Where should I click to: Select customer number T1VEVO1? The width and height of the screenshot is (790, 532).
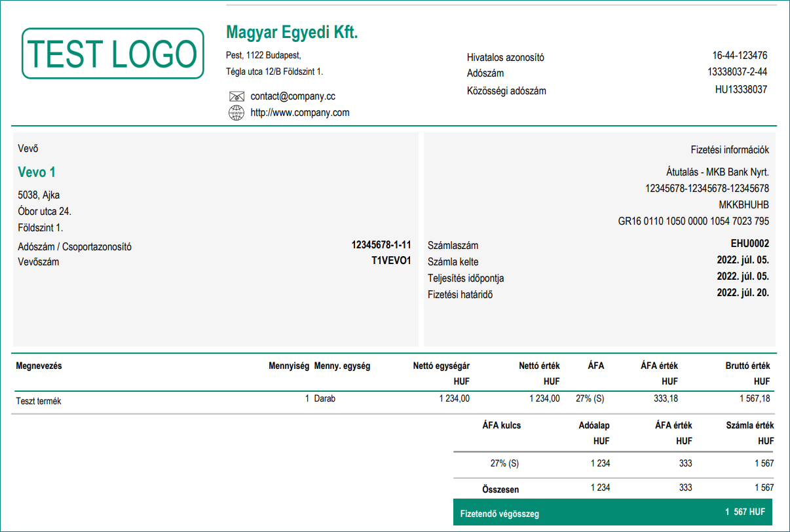click(x=391, y=261)
